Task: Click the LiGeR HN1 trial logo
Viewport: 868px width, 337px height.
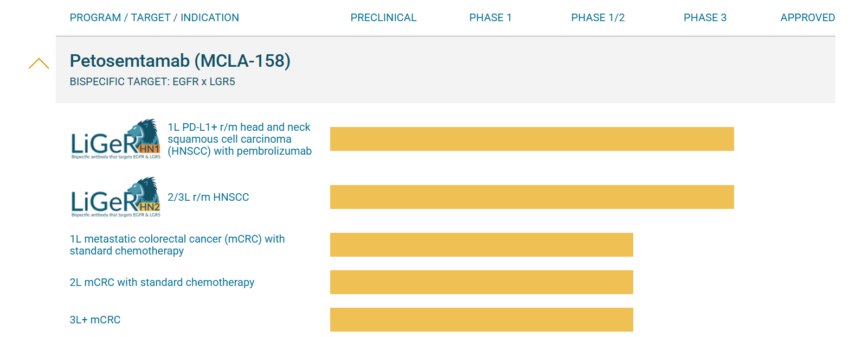Action: pos(115,139)
